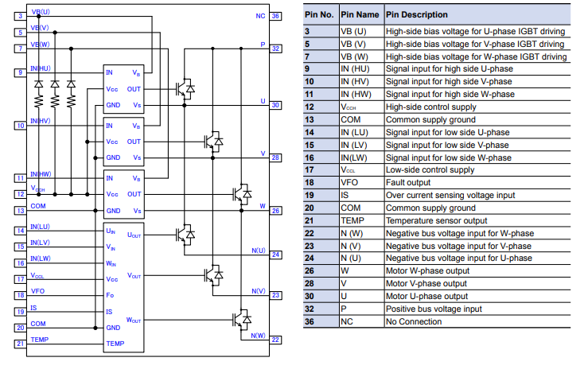
Task: Click pin box 32 beside P in the diagram
Action: click(x=275, y=49)
